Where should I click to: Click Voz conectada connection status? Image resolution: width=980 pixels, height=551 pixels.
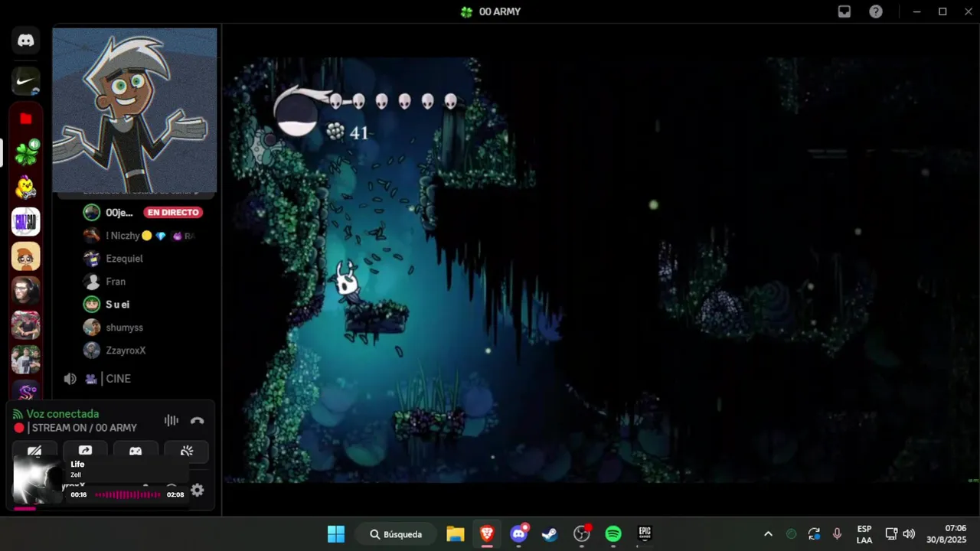coord(63,414)
